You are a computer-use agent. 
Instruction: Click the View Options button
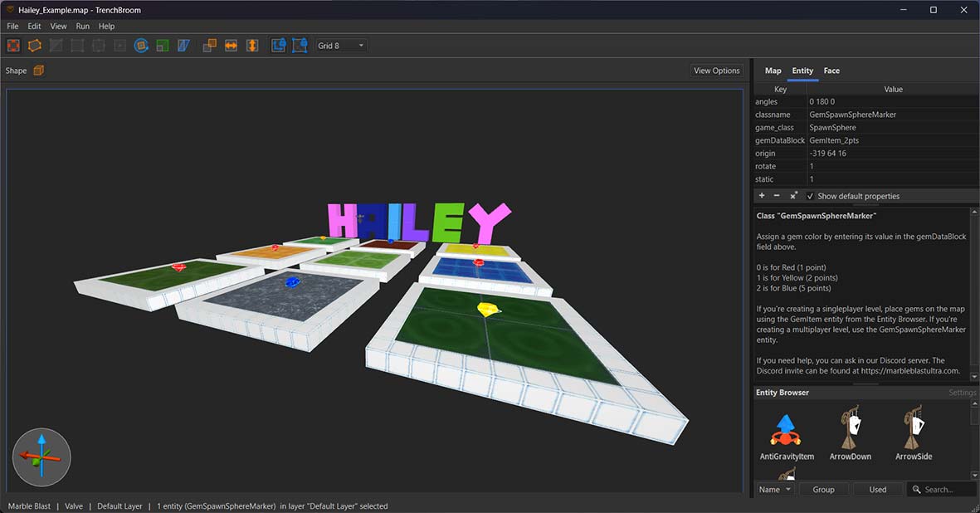pyautogui.click(x=715, y=71)
